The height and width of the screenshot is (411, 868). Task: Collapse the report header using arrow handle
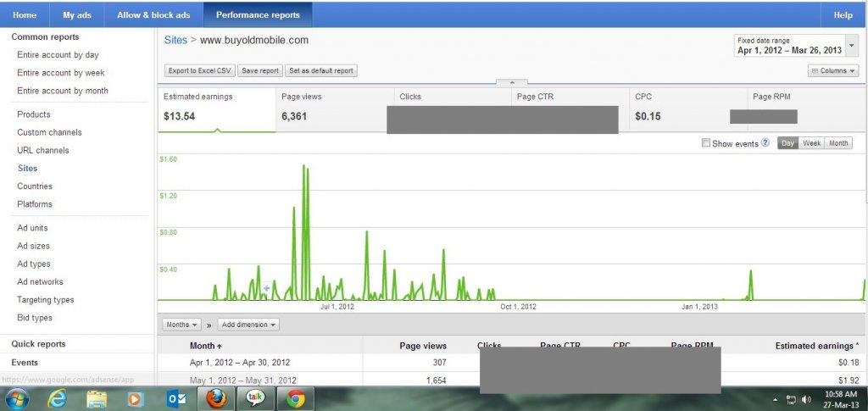(x=512, y=82)
